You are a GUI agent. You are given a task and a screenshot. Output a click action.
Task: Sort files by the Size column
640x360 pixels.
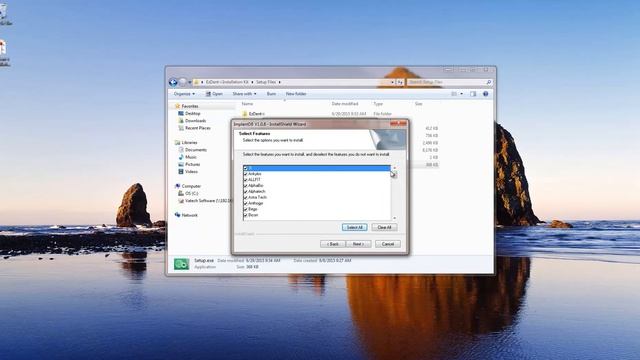419,104
